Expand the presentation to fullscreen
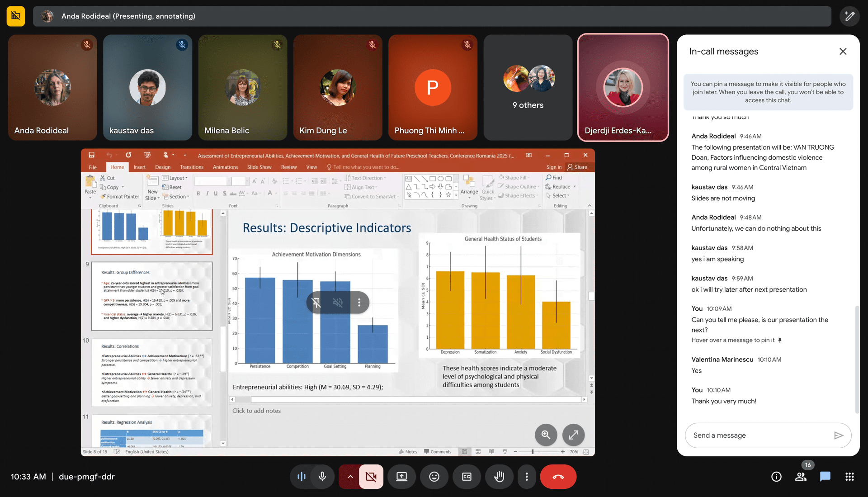868x497 pixels. (573, 435)
